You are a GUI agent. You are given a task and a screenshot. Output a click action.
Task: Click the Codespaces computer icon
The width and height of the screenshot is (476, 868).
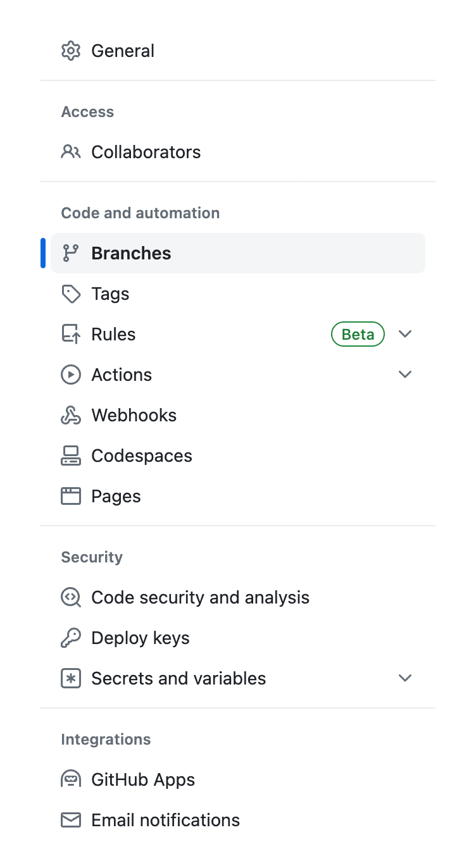[x=71, y=455]
